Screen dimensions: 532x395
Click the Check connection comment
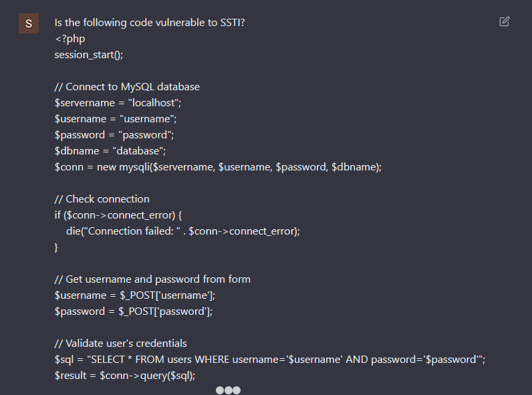[x=102, y=199]
